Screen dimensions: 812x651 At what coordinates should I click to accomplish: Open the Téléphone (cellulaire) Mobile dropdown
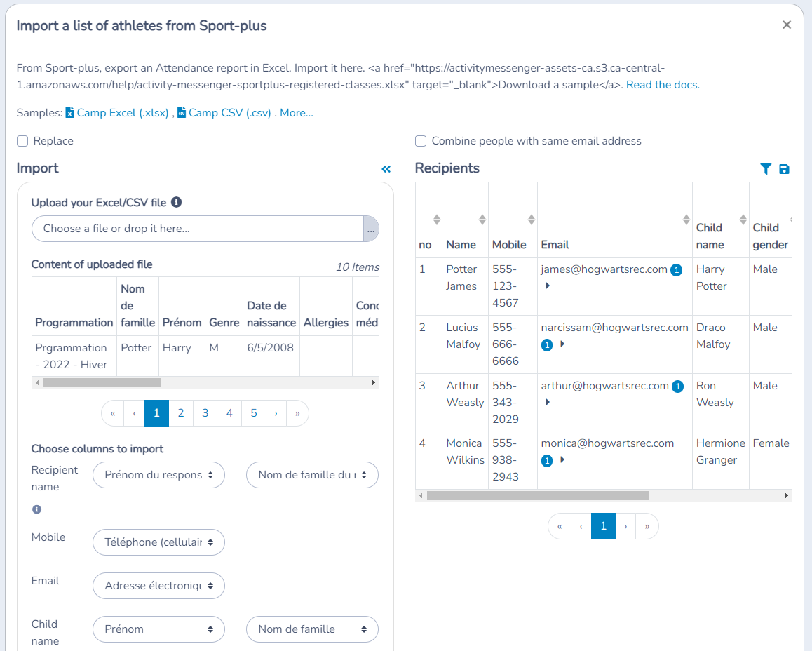tap(158, 542)
